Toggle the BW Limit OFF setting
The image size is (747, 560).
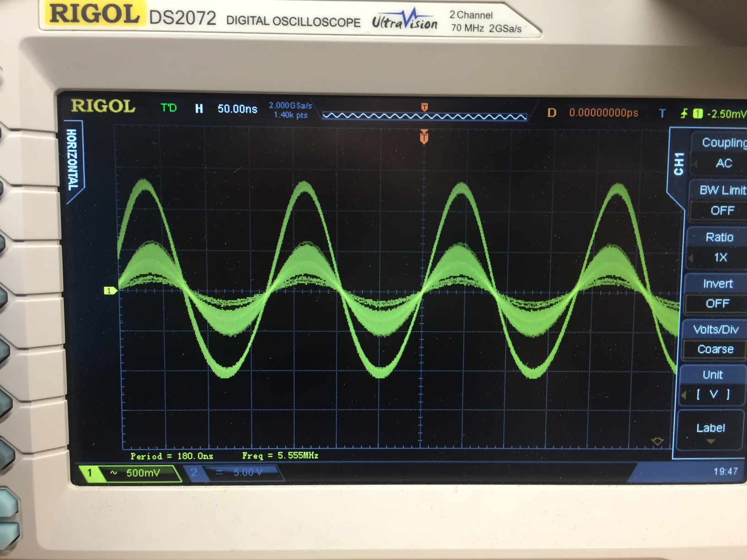[x=719, y=200]
